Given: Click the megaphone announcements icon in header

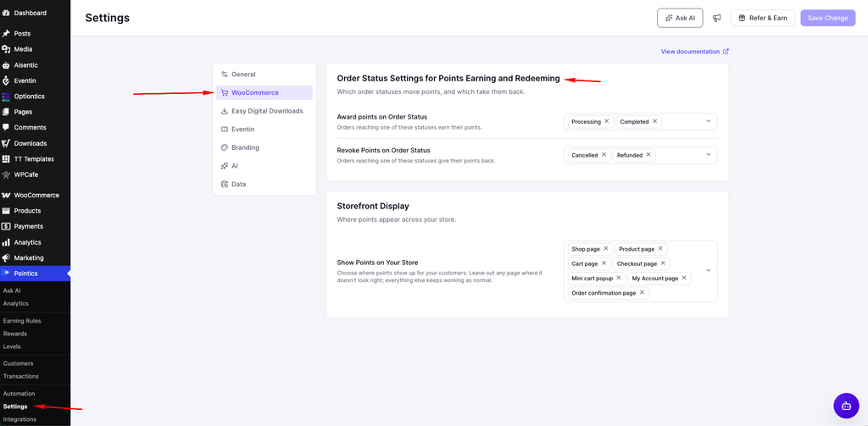Looking at the screenshot, I should (717, 18).
